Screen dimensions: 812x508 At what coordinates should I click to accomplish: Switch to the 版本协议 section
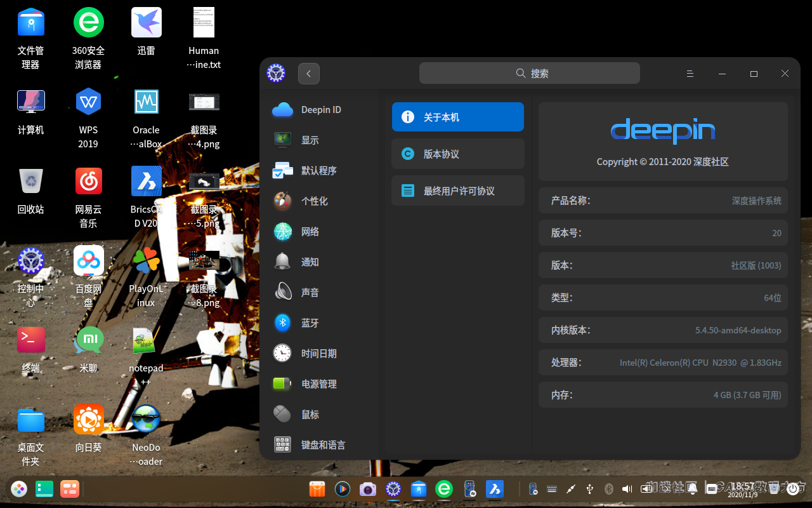(x=457, y=154)
